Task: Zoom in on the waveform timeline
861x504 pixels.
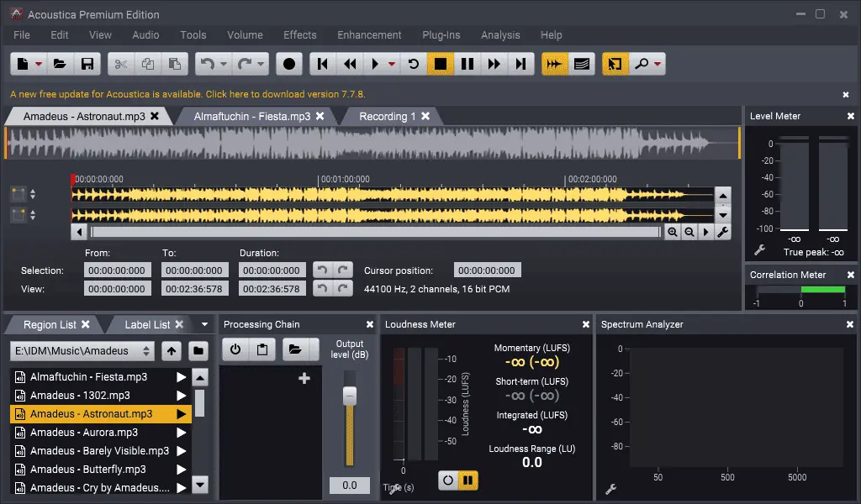Action: pyautogui.click(x=672, y=232)
